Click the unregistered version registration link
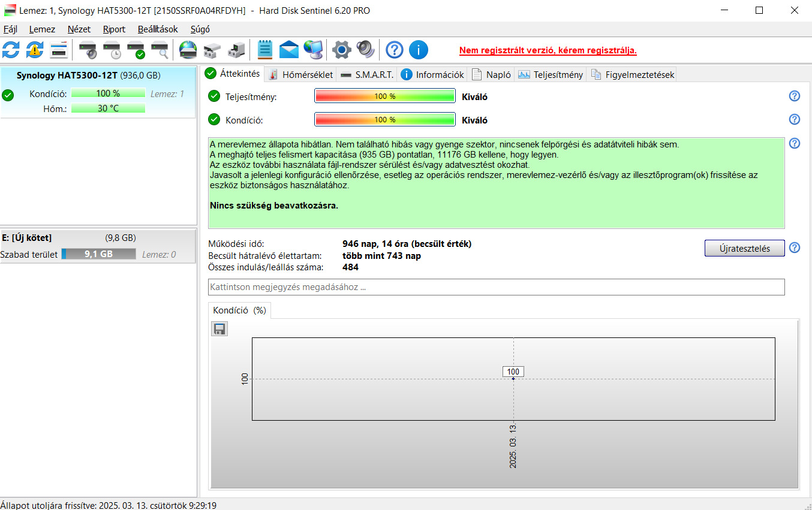Image resolution: width=812 pixels, height=510 pixels. (548, 50)
